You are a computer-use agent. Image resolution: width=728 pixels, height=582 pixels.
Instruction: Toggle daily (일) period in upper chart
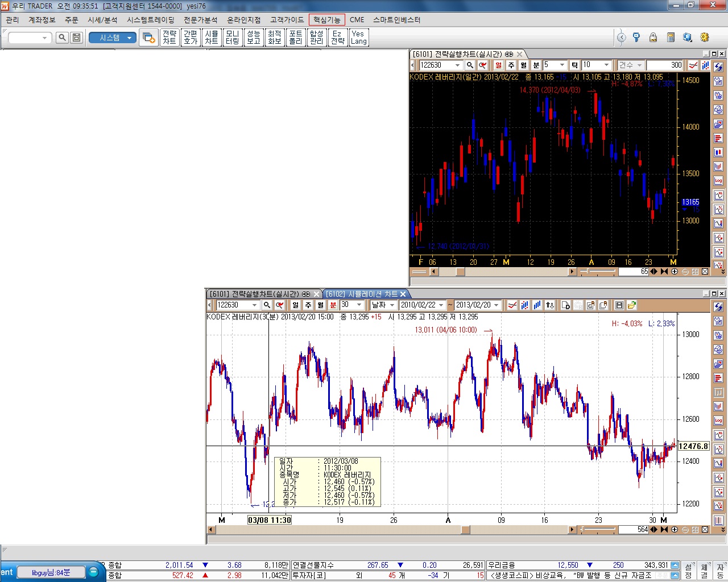tap(499, 65)
